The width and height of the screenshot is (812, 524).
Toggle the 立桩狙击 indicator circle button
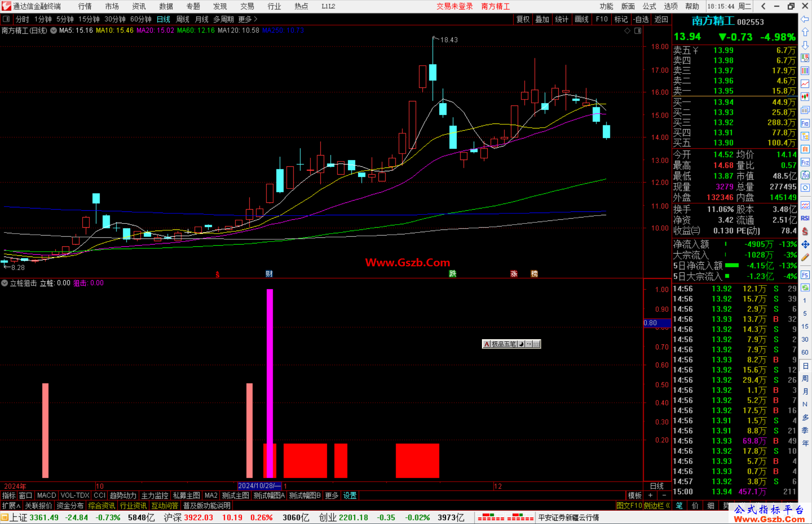click(x=5, y=283)
